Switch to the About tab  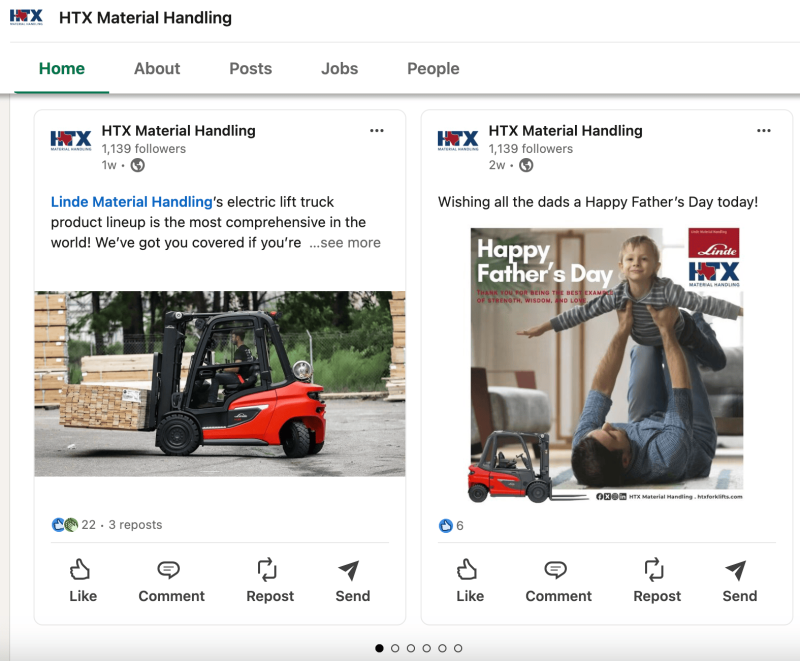pyautogui.click(x=157, y=68)
